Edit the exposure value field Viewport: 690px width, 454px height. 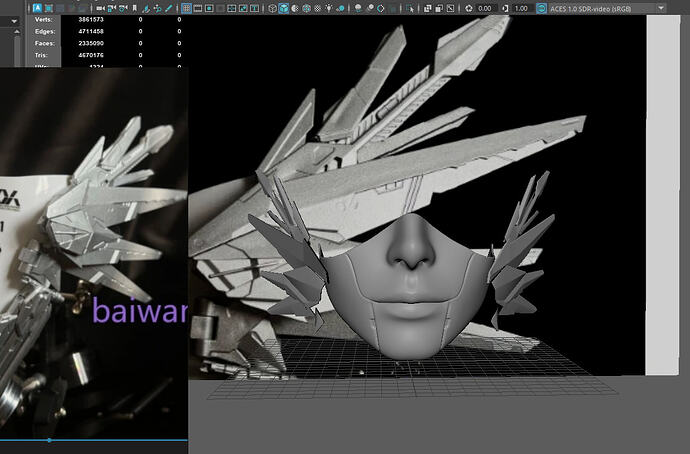coord(486,8)
